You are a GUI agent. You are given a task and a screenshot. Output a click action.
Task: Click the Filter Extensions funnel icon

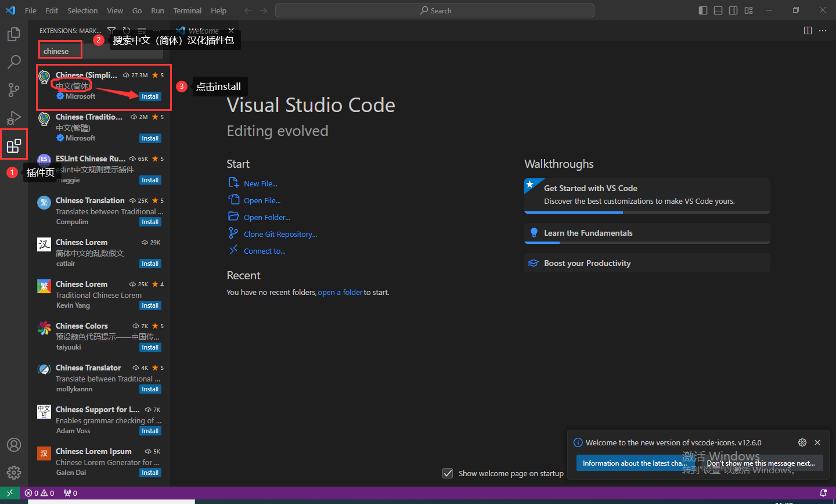pyautogui.click(x=111, y=30)
